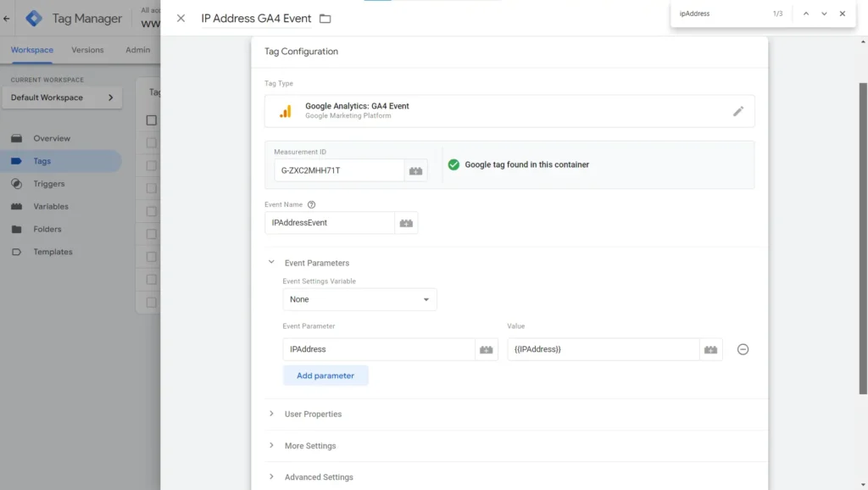Expand the User Properties section
The height and width of the screenshot is (490, 868).
[271, 414]
